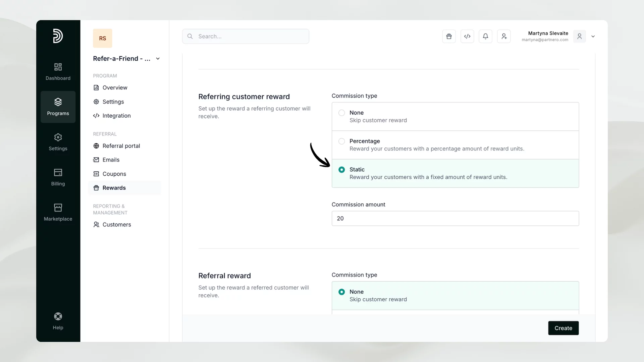Expand the Refer-a-Friend program dropdown
This screenshot has height=362, width=644.
click(x=158, y=59)
